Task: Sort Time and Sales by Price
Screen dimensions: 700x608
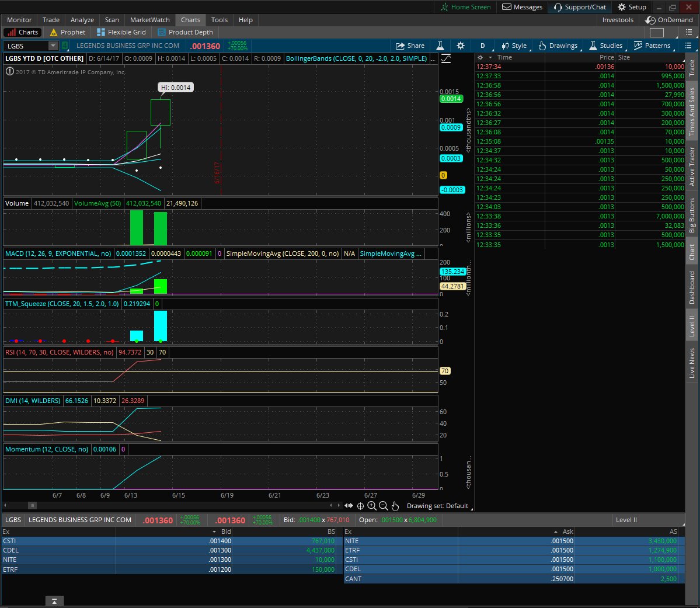Action: coord(607,58)
